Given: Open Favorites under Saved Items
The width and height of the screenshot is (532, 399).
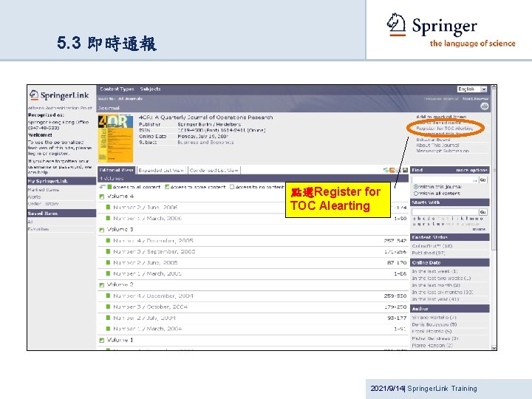Looking at the screenshot, I should 38,229.
